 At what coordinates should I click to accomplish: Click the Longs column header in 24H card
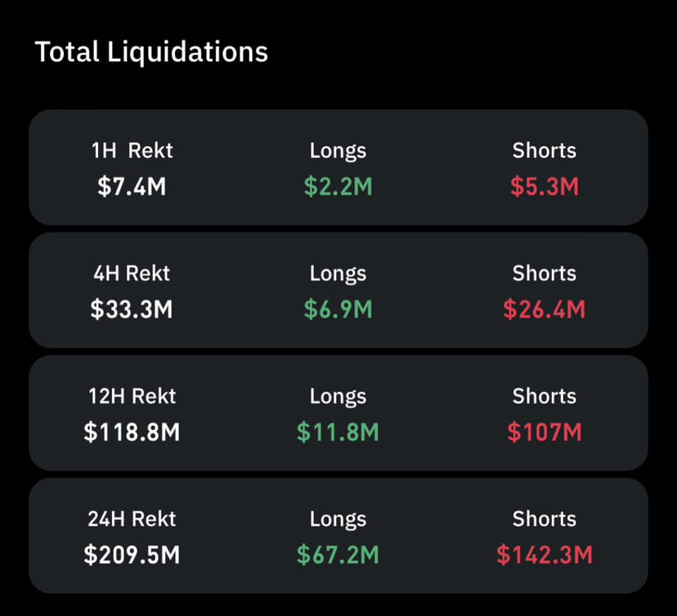pyautogui.click(x=338, y=518)
